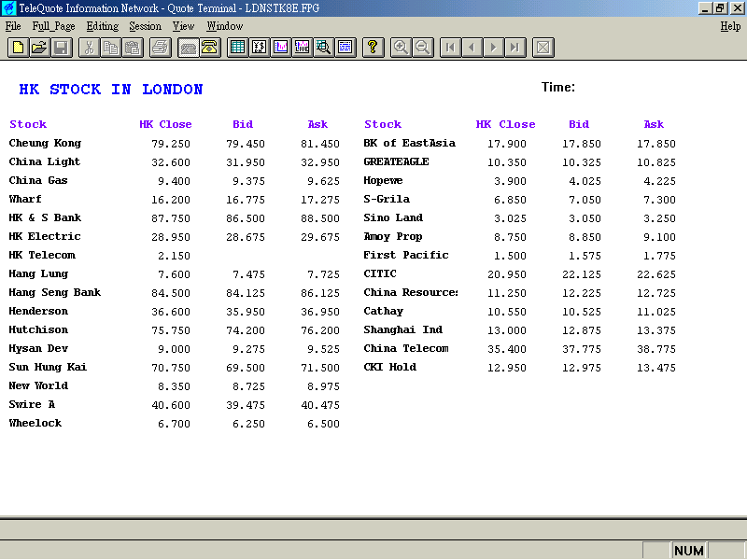Screen dimensions: 747x560
Task: Click the Time: label
Action: coord(558,88)
